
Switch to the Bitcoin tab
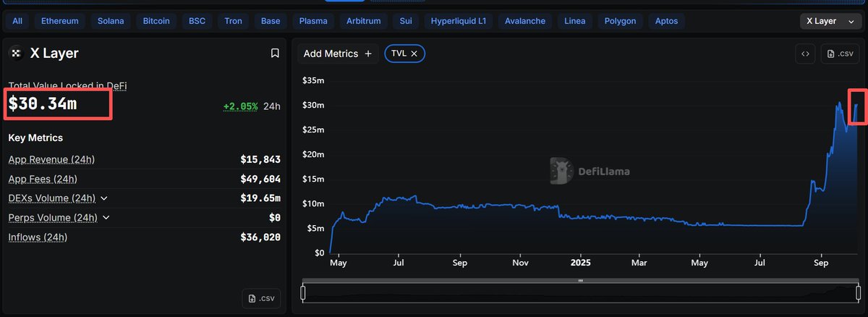[x=156, y=21]
